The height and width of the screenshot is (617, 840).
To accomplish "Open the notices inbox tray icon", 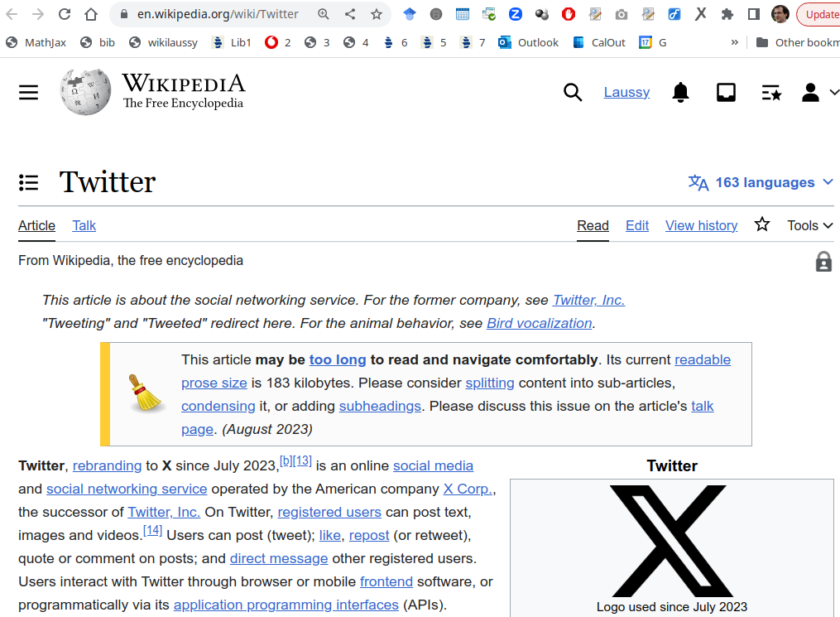I will pyautogui.click(x=726, y=93).
